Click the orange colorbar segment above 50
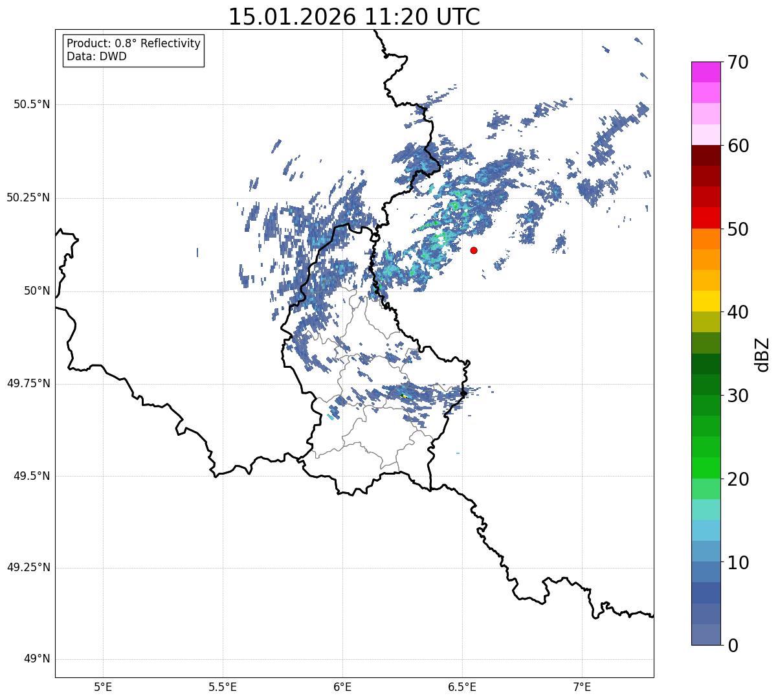This screenshot has width=778, height=700. pos(706,239)
